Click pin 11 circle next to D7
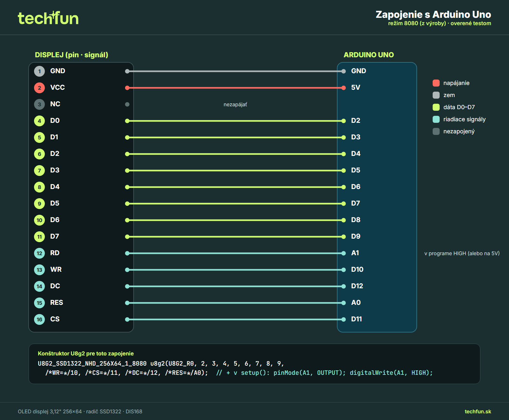The image size is (509, 420). click(x=39, y=237)
